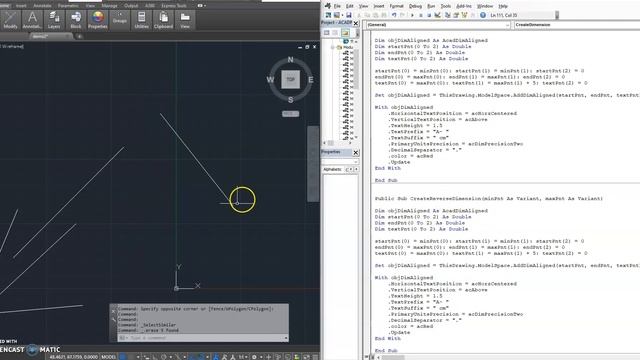The width and height of the screenshot is (640, 360).
Task: Open Properties Window icon in VBA toolbar
Action: (456, 15)
